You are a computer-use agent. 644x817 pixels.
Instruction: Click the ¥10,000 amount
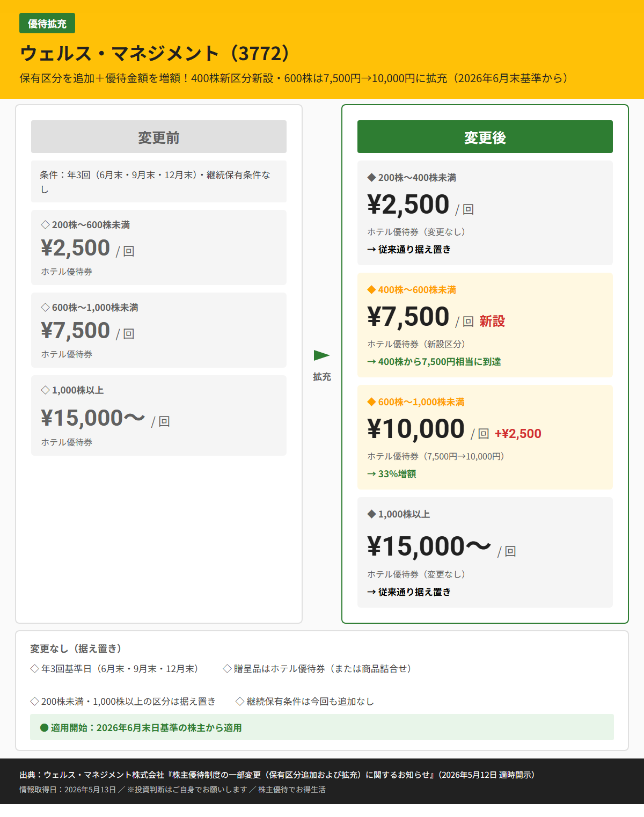click(416, 429)
